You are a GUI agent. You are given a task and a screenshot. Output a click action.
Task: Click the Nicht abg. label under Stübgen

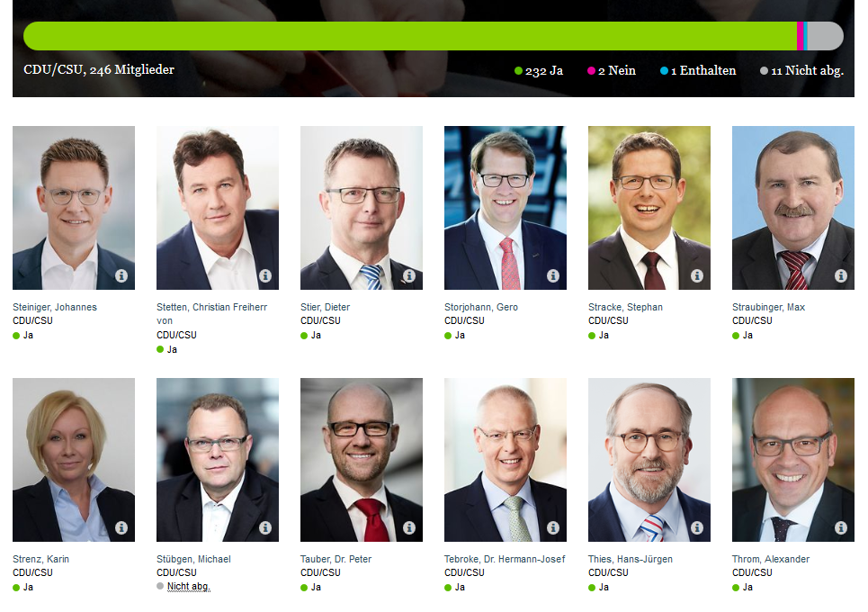[189, 586]
